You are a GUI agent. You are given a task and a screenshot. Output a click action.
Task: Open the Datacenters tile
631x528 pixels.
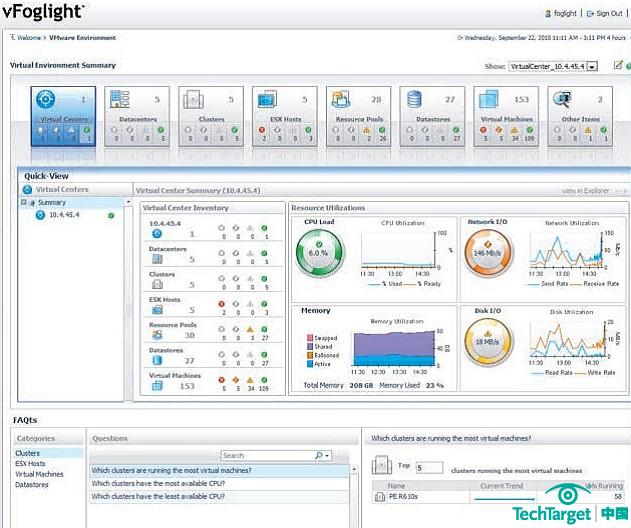(x=135, y=110)
